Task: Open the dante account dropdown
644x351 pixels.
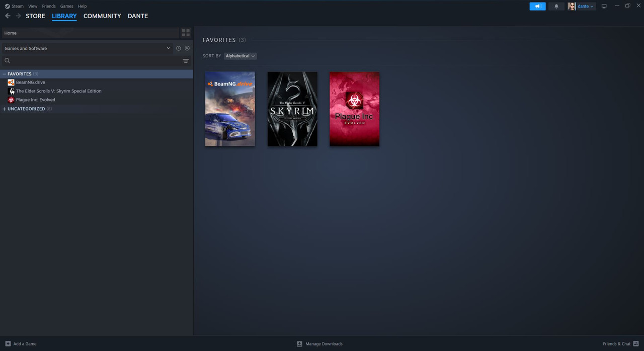Action: (585, 6)
